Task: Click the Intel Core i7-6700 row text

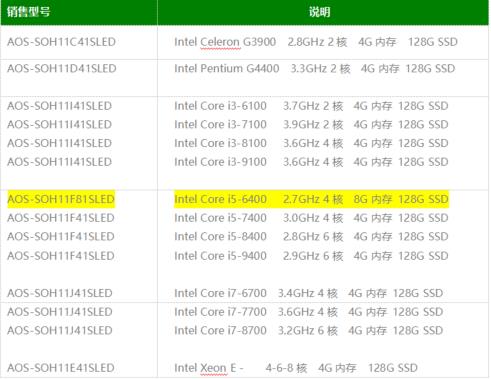Action: [x=308, y=293]
